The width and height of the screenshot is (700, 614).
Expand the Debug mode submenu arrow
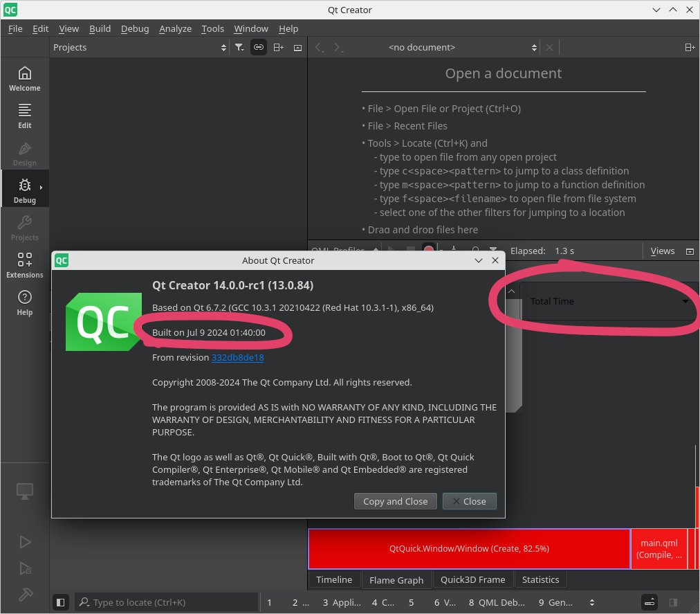tap(41, 188)
